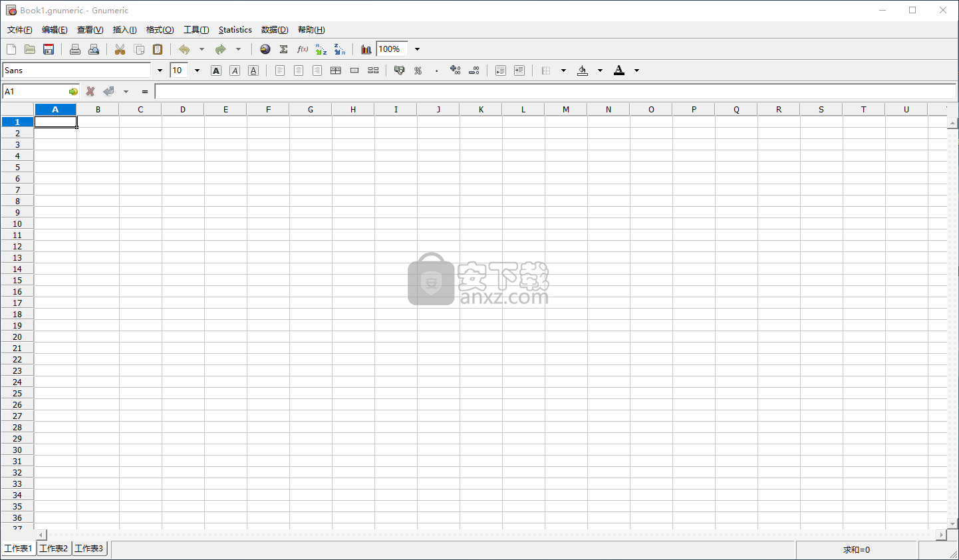Click the equals sign formula button
This screenshot has width=959, height=560.
tap(145, 92)
